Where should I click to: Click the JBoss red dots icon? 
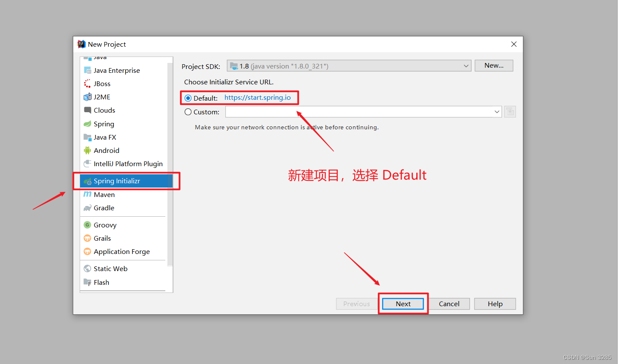point(87,84)
